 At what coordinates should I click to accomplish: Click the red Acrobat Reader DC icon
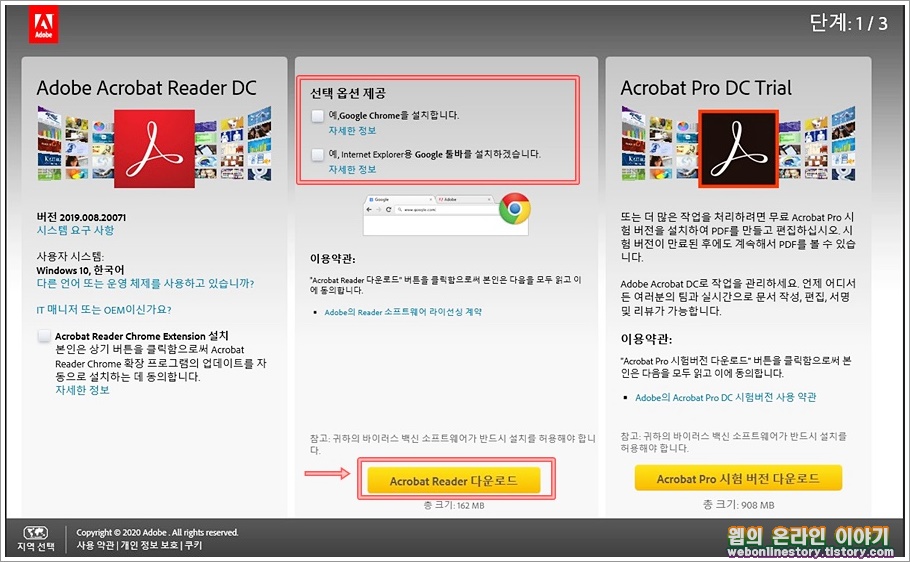click(154, 149)
